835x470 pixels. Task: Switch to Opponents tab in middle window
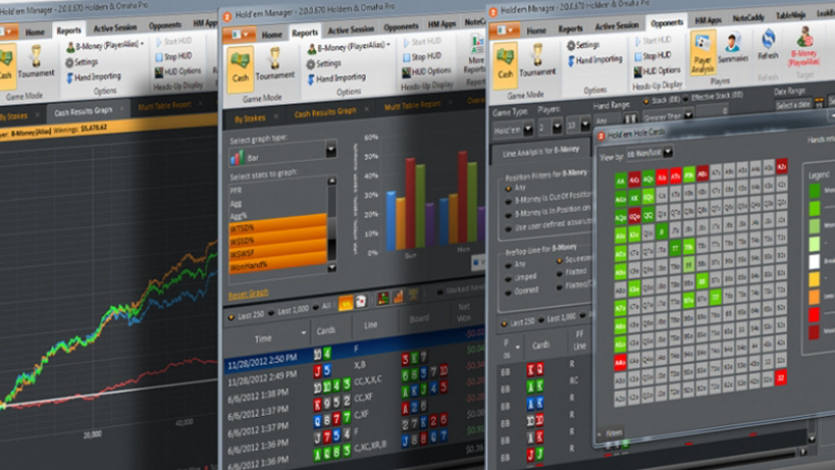coord(400,26)
